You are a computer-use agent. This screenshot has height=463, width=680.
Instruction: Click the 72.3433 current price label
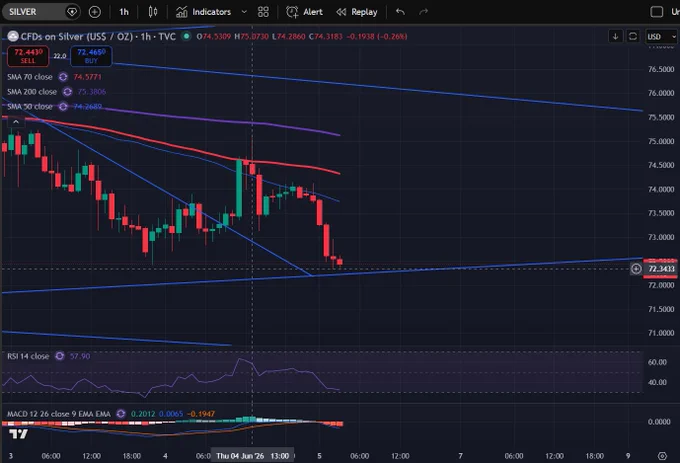[660, 269]
